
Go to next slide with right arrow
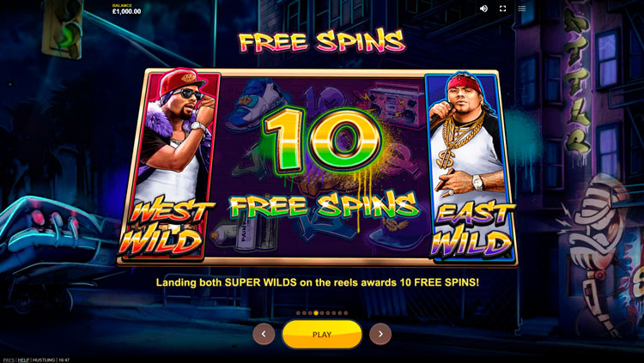(380, 334)
